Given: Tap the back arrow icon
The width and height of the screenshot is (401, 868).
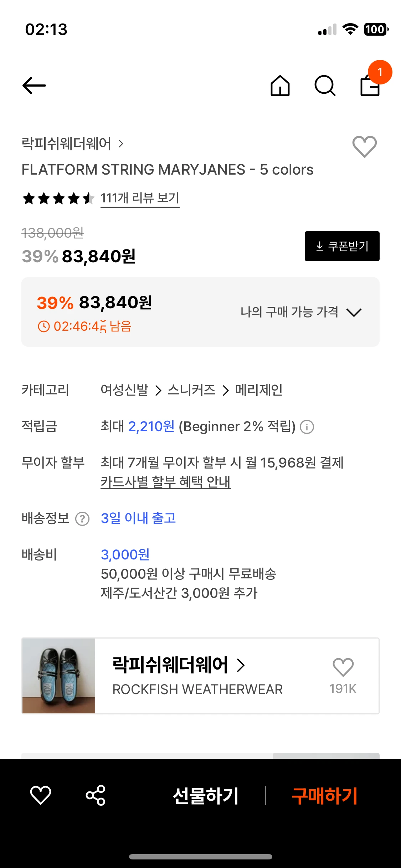Looking at the screenshot, I should (34, 86).
